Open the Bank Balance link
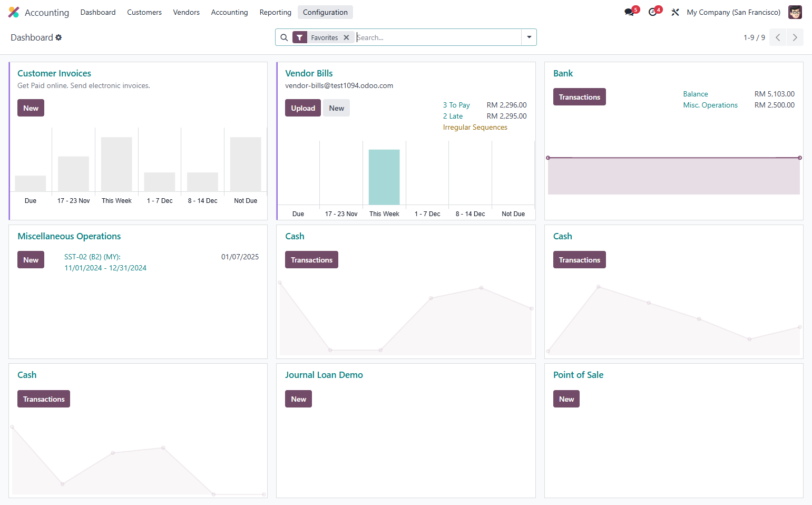The width and height of the screenshot is (812, 505). [x=696, y=94]
